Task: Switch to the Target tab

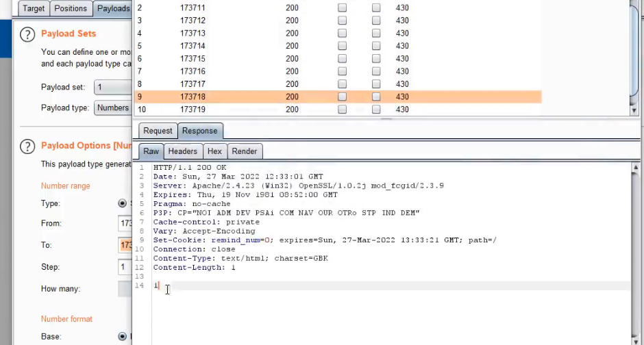Action: tap(34, 8)
